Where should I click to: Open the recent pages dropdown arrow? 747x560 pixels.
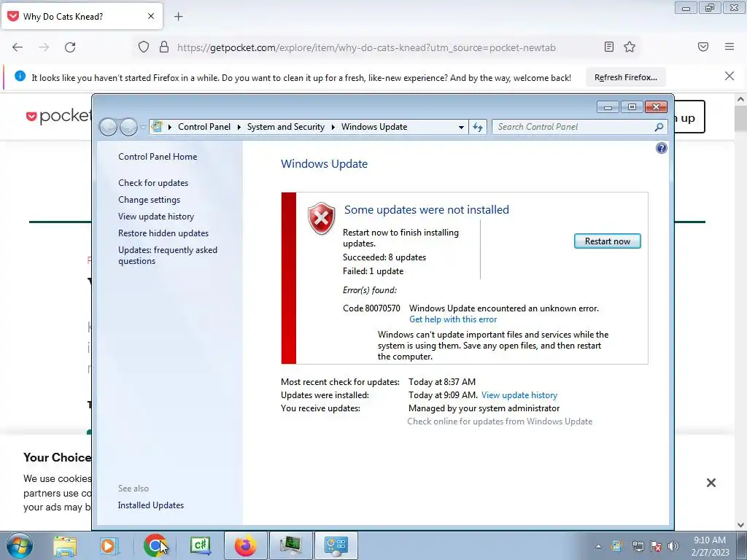tap(143, 127)
